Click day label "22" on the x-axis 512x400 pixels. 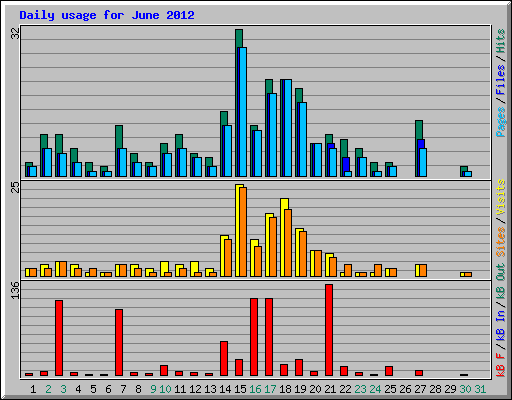(345, 389)
